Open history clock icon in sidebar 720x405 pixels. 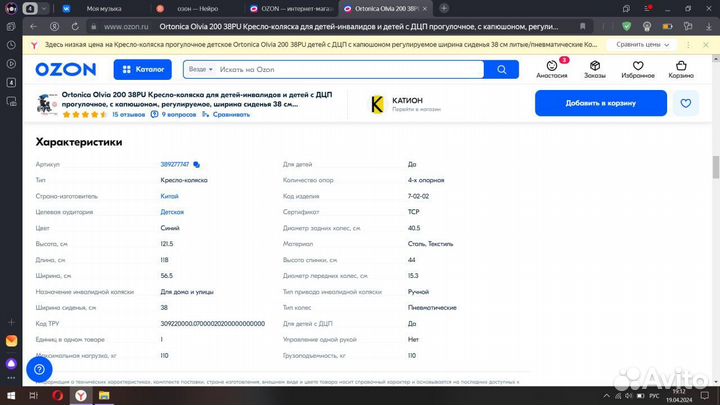click(11, 45)
